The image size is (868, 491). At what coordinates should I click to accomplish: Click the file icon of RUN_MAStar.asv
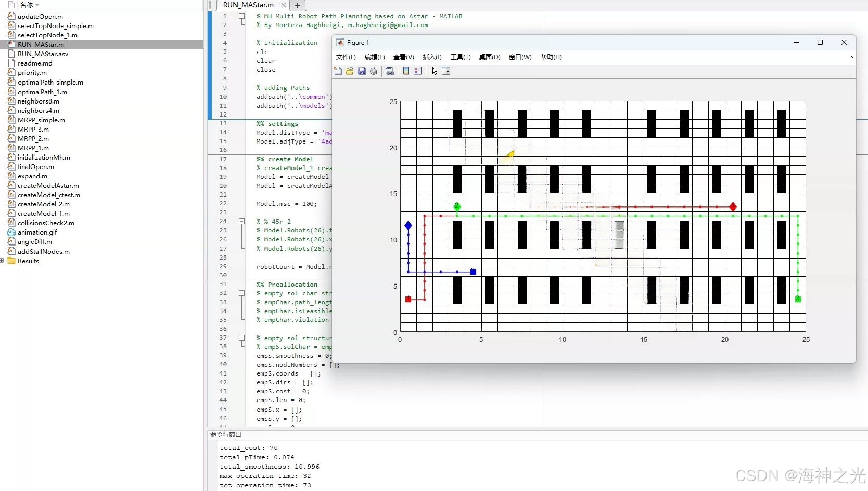coord(11,54)
